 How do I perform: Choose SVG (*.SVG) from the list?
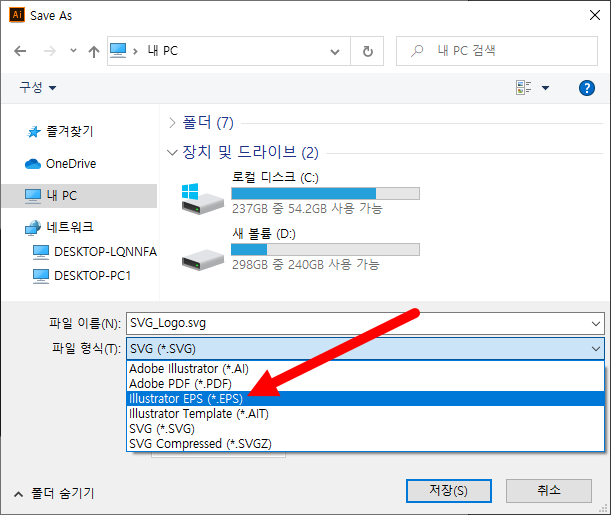coord(365,429)
